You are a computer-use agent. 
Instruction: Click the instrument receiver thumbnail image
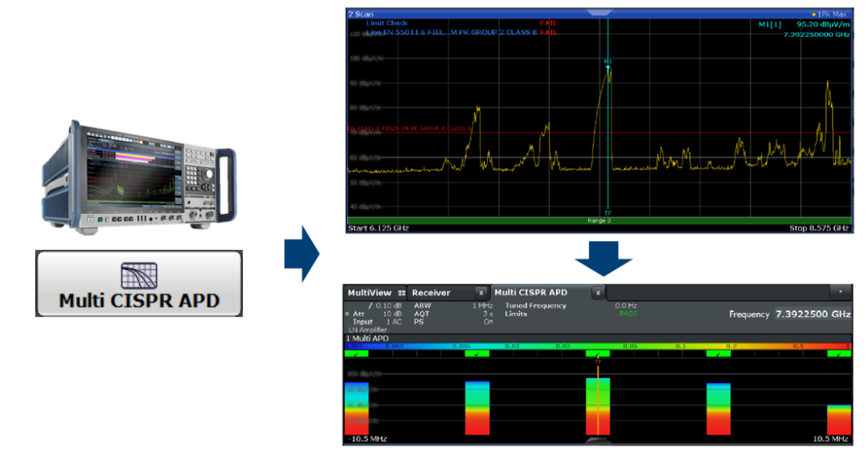[x=139, y=177]
